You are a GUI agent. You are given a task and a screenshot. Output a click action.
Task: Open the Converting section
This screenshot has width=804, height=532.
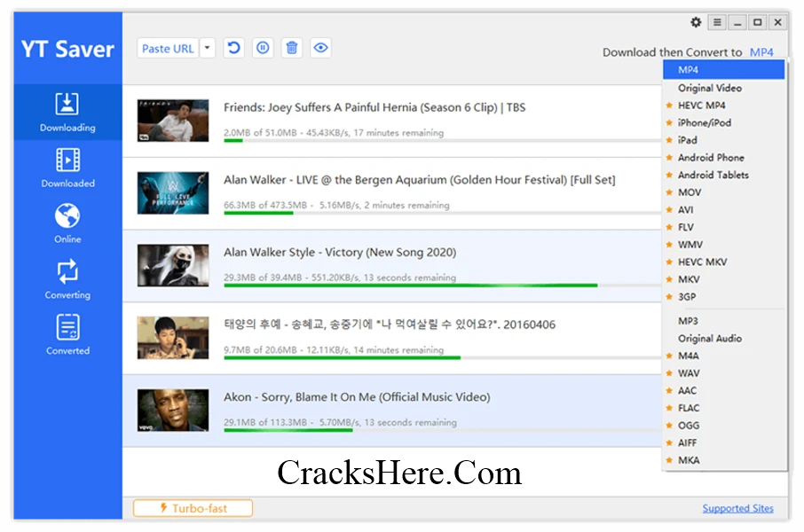click(x=67, y=280)
